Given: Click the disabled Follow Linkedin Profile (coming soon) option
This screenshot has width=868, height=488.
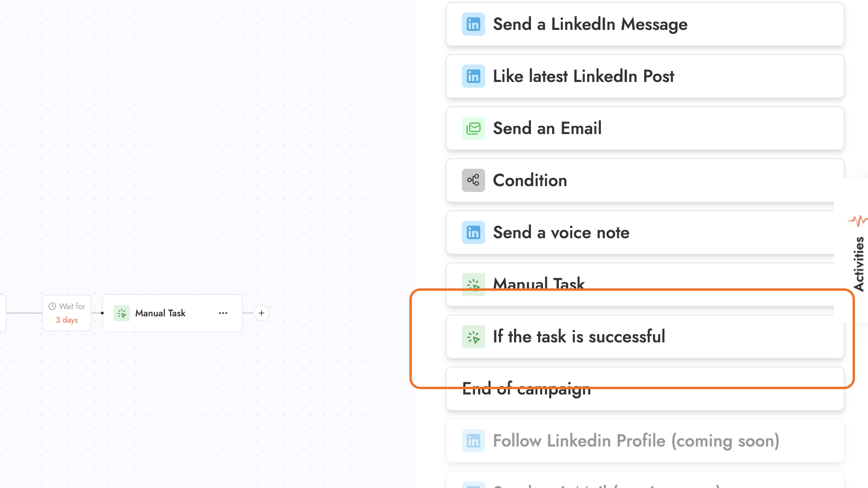Looking at the screenshot, I should (645, 441).
